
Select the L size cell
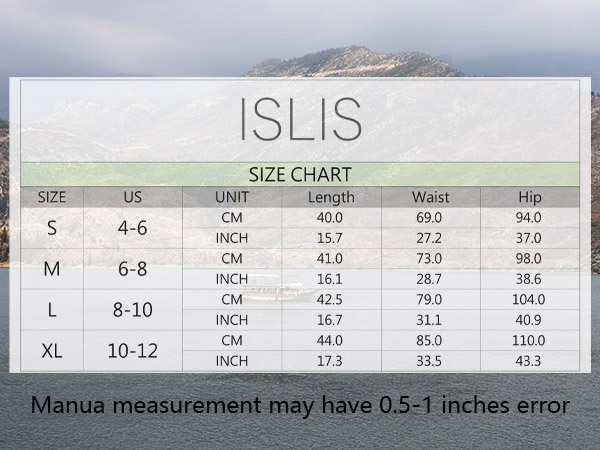click(52, 310)
